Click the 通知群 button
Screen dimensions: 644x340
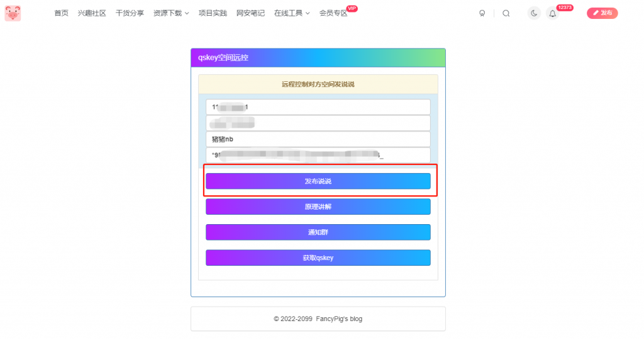coord(318,232)
